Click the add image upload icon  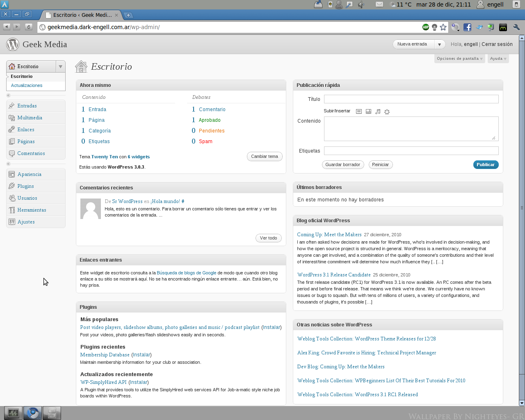coord(359,112)
